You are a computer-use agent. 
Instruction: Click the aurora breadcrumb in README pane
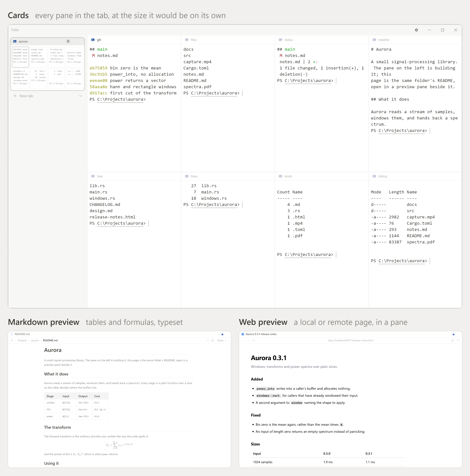35,340
